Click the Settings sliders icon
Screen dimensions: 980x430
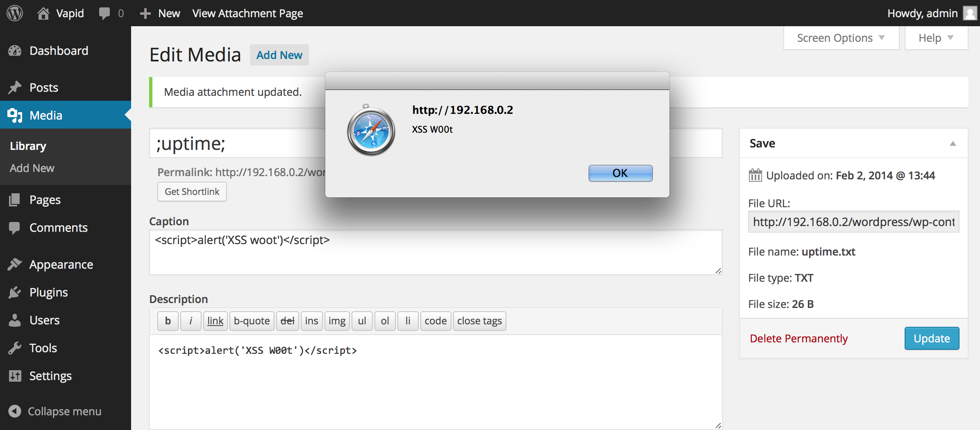15,376
